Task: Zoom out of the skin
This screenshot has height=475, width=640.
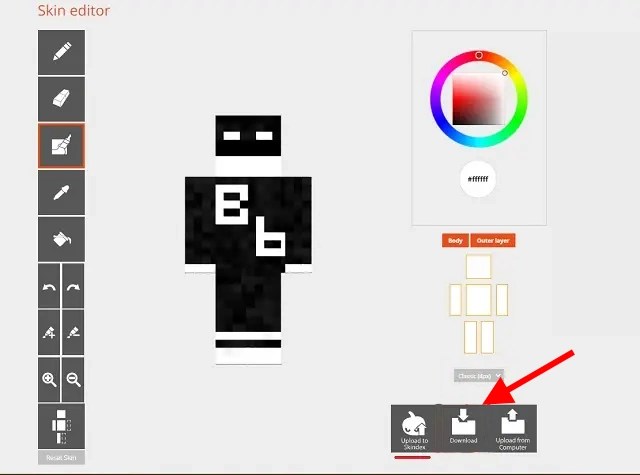Action: pyautogui.click(x=73, y=380)
